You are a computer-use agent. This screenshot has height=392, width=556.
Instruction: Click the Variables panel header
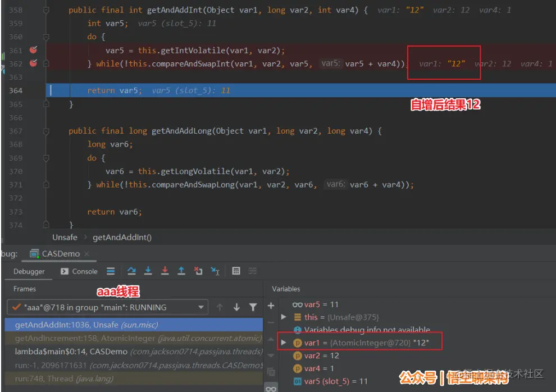pos(286,289)
